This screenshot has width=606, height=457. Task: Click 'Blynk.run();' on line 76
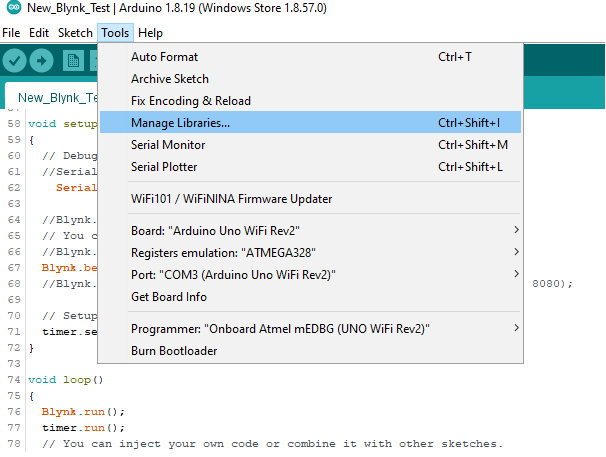coord(83,412)
